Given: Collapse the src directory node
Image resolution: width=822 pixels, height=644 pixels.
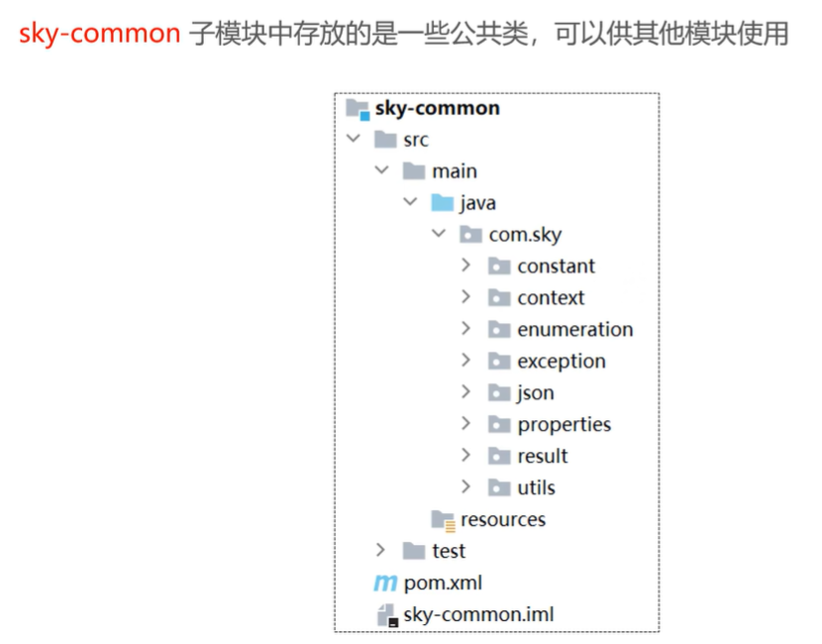Looking at the screenshot, I should [x=354, y=139].
